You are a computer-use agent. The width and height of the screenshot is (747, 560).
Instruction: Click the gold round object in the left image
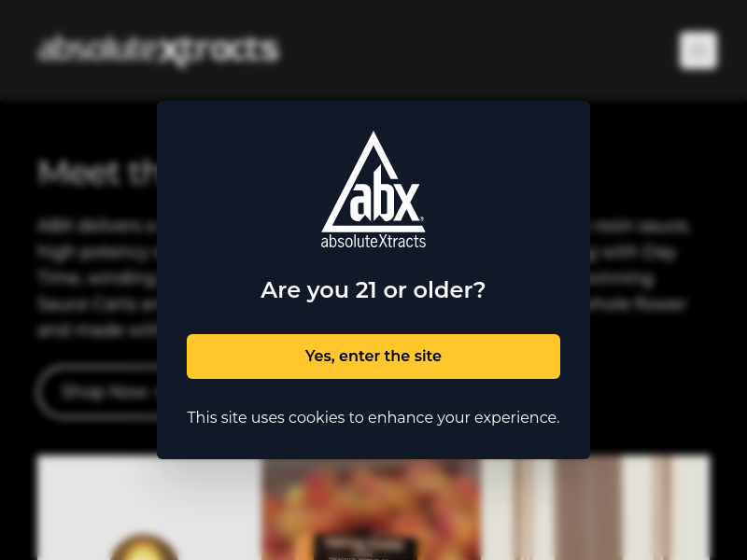(x=144, y=548)
